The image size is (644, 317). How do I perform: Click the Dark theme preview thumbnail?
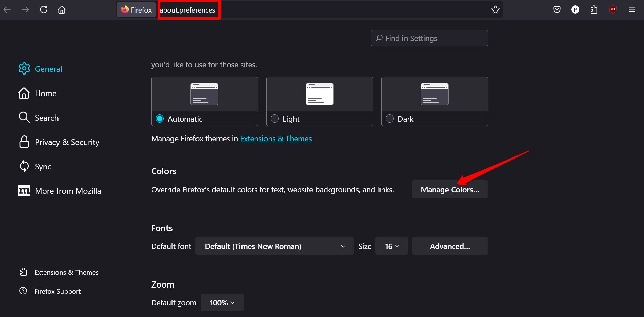[435, 94]
